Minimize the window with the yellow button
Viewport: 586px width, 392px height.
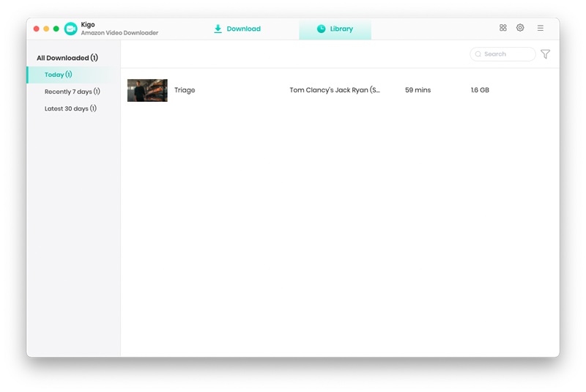(x=46, y=29)
